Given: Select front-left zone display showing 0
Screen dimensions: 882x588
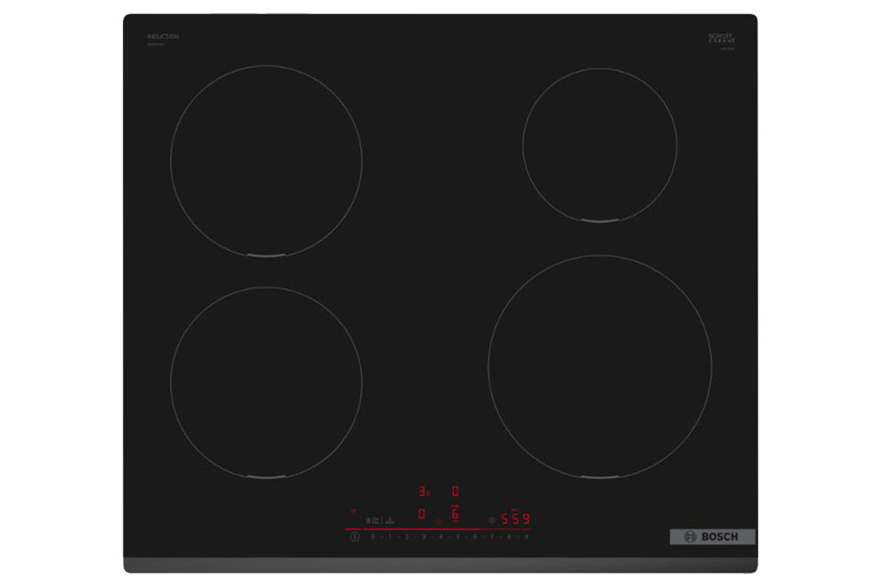Looking at the screenshot, I should click(421, 514).
